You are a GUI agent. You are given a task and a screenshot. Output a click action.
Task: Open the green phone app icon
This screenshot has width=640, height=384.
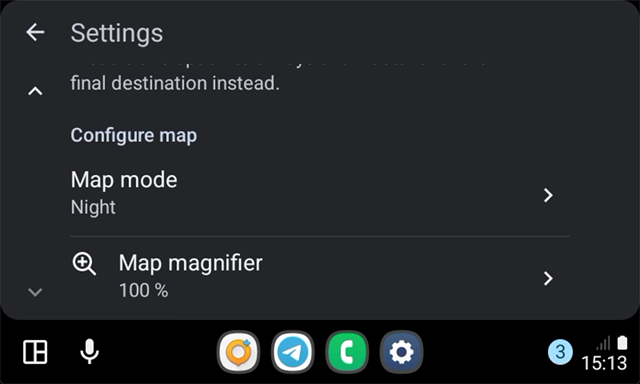pos(347,352)
